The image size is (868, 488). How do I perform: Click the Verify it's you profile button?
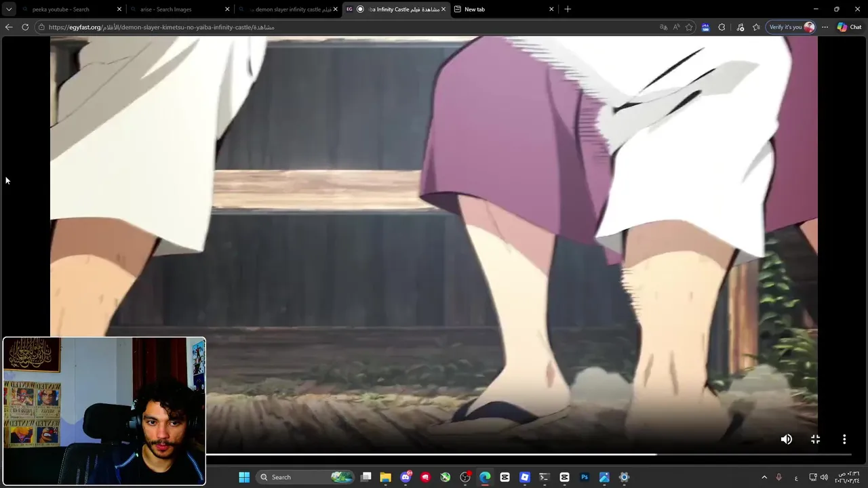click(791, 27)
